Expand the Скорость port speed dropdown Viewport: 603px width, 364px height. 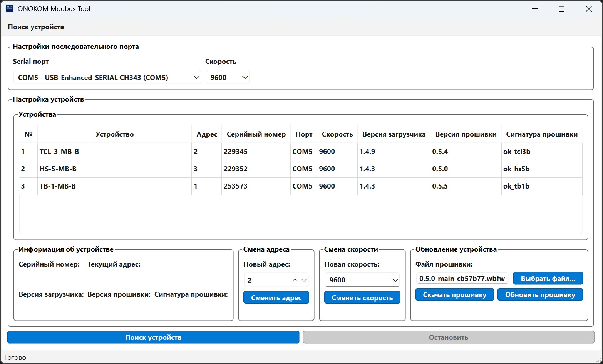228,77
